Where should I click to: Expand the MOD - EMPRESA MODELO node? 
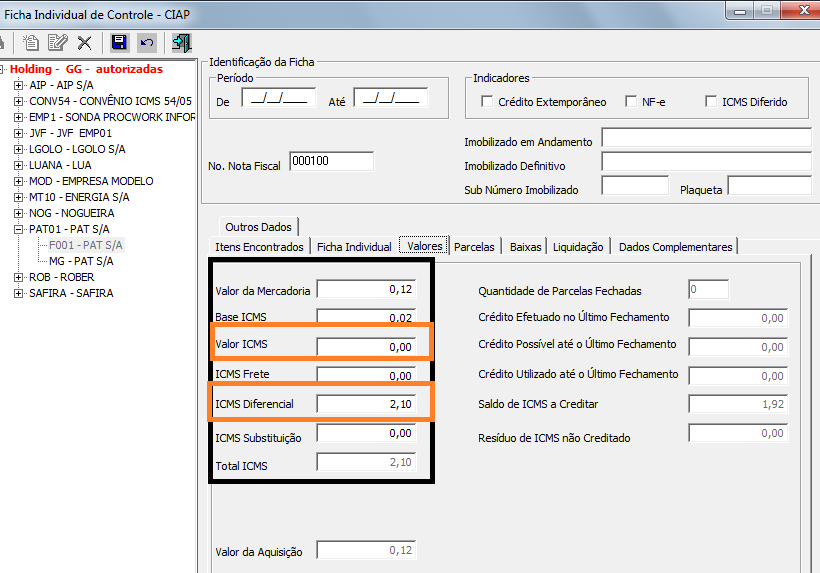click(19, 182)
